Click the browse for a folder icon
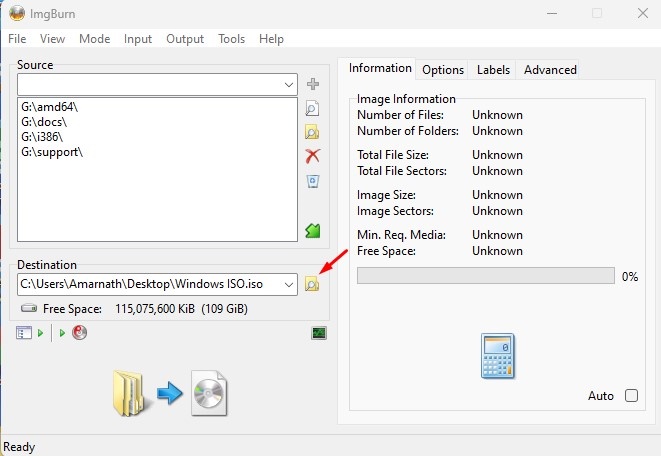The image size is (661, 456). point(313,132)
